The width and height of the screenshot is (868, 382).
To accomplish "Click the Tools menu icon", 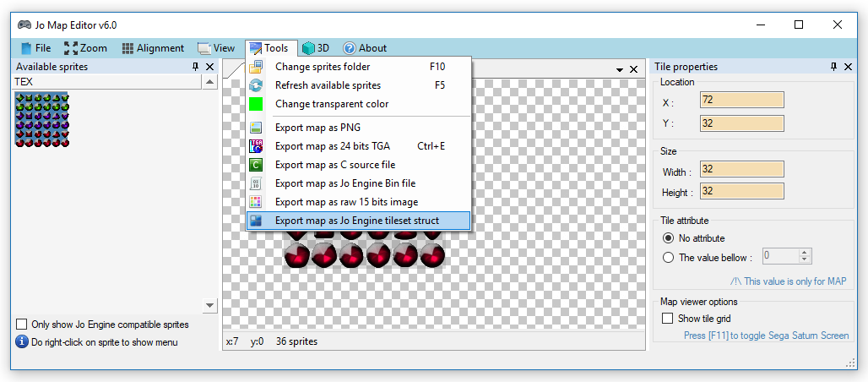I will [256, 48].
